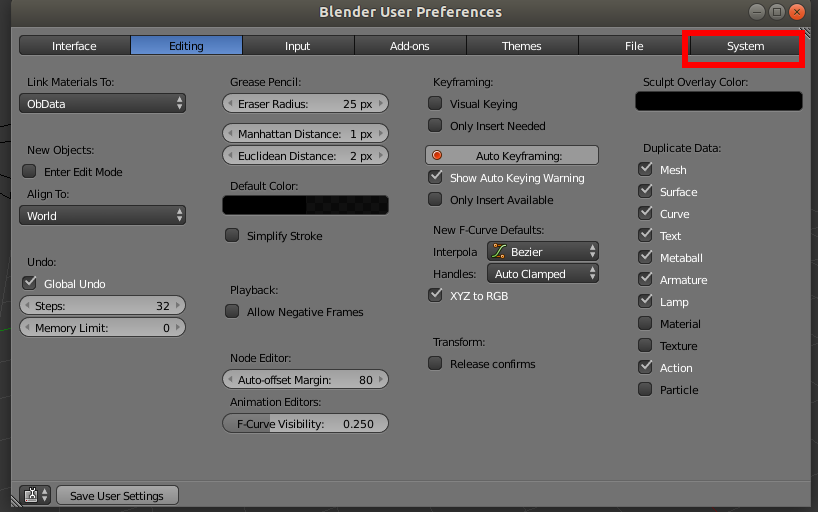The width and height of the screenshot is (818, 512).
Task: Increase Undo Steps with right arrow
Action: [x=178, y=305]
